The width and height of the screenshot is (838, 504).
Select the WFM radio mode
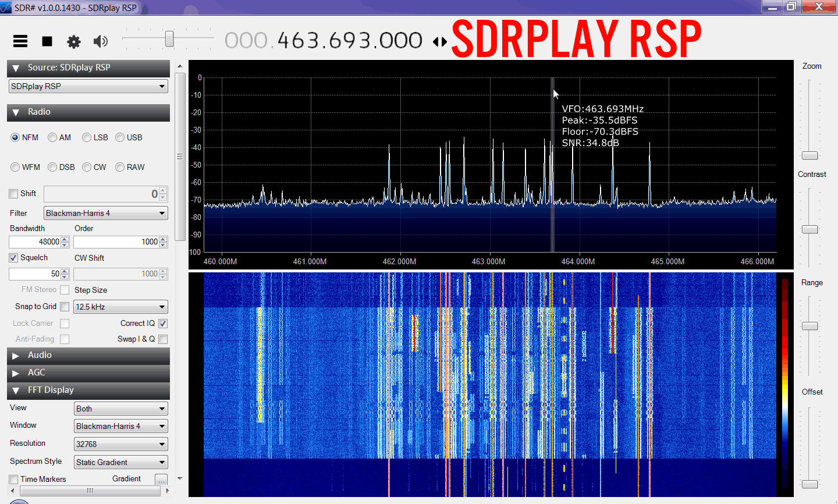coord(16,167)
